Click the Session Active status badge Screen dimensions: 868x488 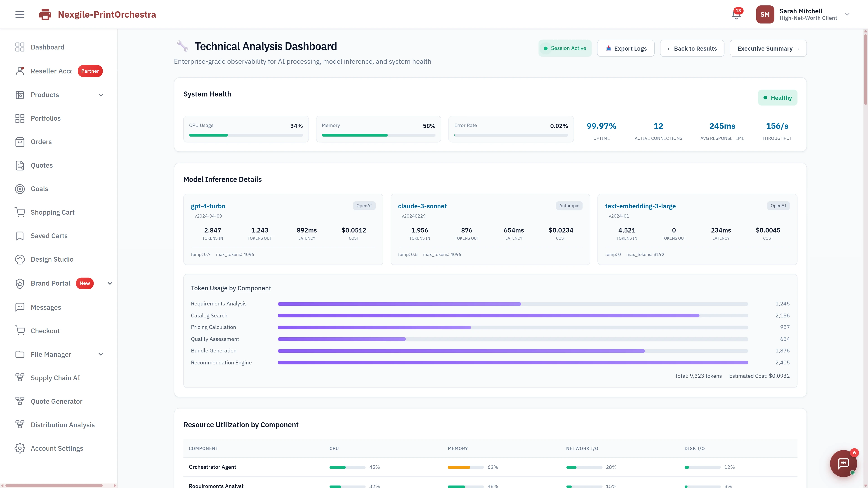tap(565, 48)
